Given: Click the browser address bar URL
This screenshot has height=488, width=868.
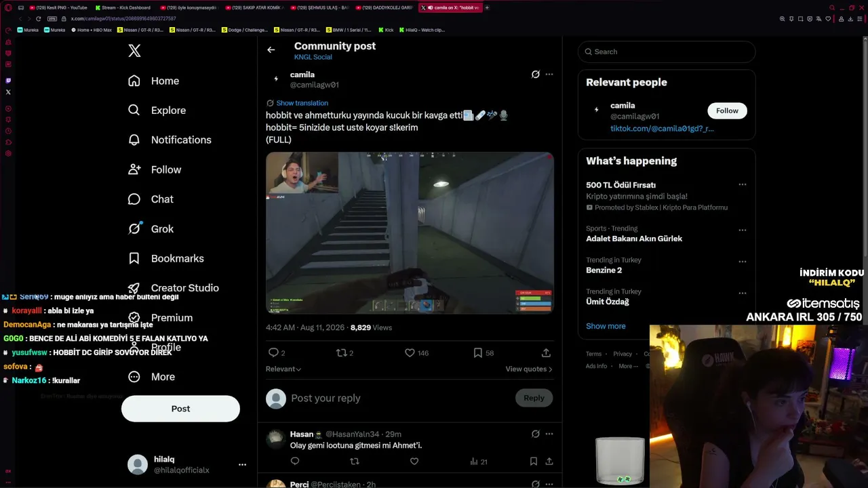Looking at the screenshot, I should (123, 19).
